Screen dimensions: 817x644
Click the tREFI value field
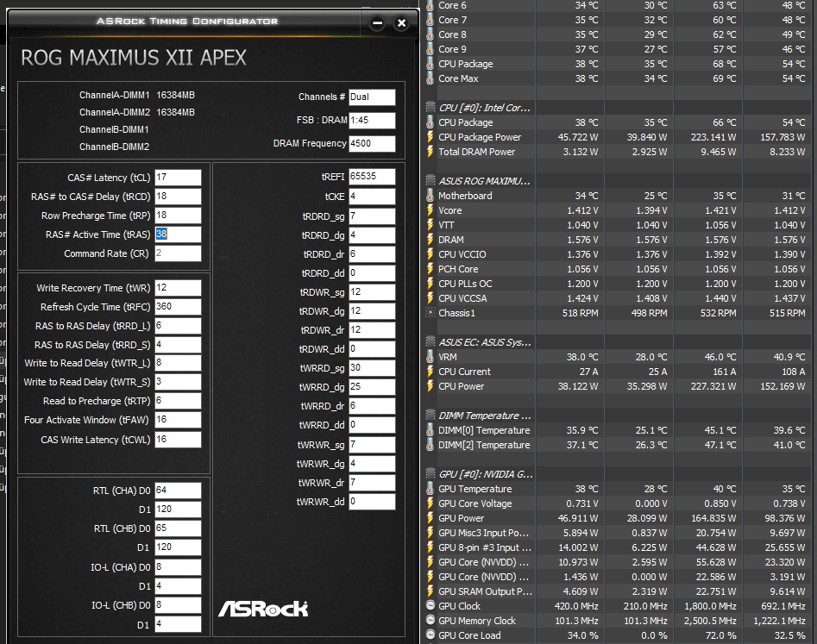[372, 177]
